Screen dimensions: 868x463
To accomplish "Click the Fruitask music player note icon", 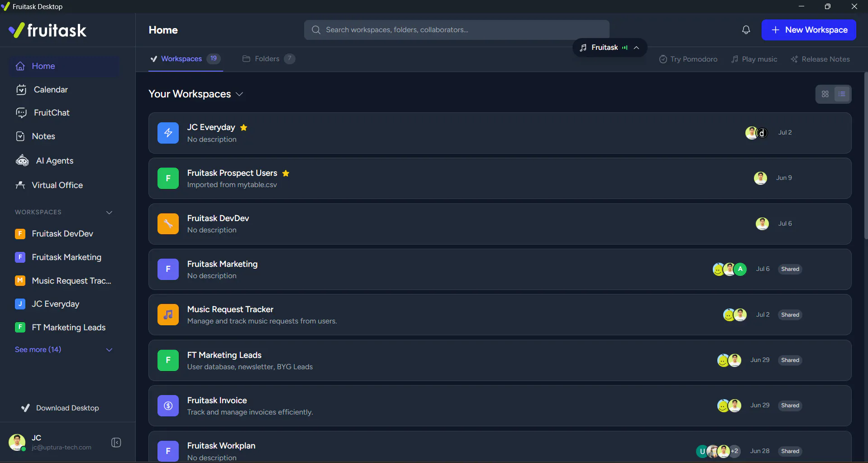I will point(583,48).
